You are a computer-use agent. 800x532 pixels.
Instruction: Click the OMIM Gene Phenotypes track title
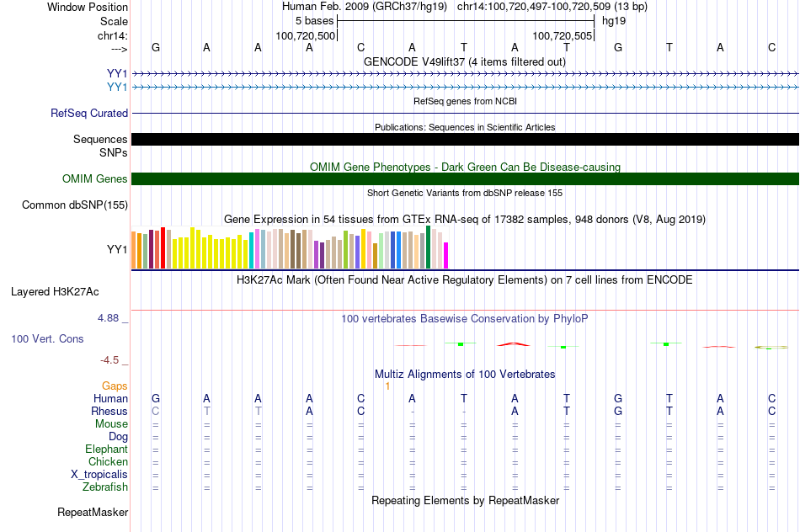[465, 167]
